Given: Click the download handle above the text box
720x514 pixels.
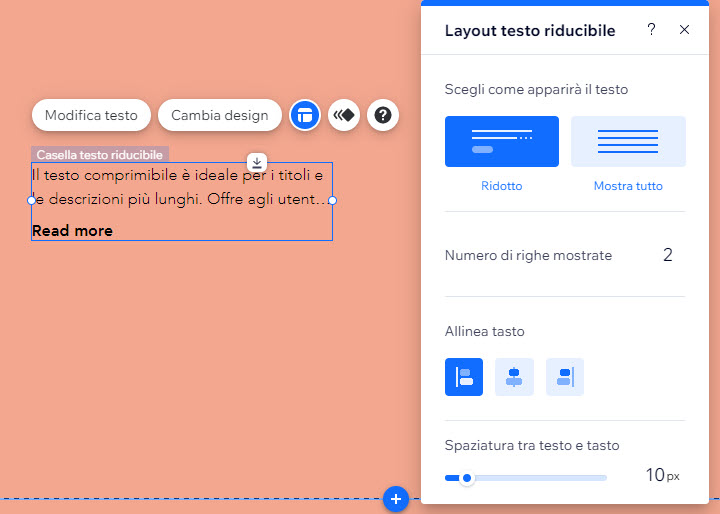Looking at the screenshot, I should [257, 163].
